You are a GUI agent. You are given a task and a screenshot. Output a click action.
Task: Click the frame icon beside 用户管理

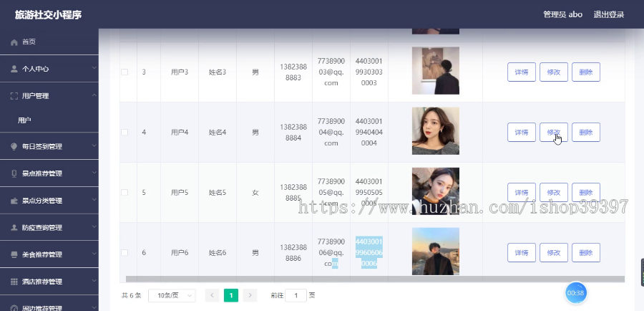(14, 96)
